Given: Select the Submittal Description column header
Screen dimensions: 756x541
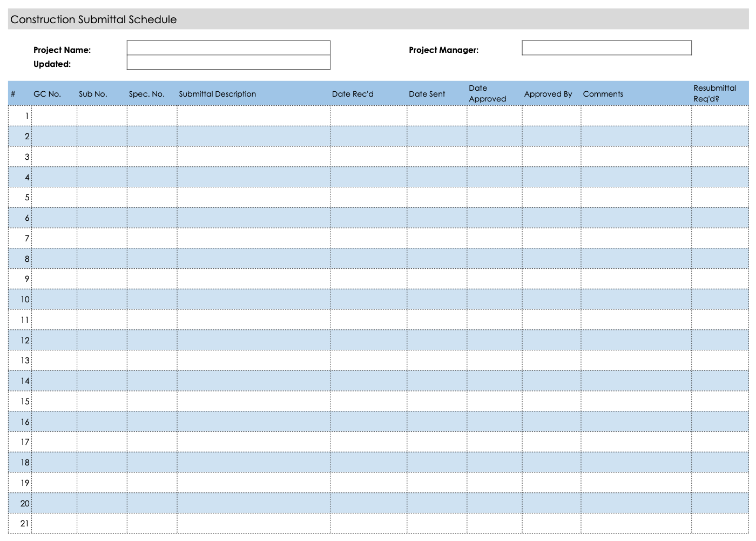Looking at the screenshot, I should (x=217, y=93).
